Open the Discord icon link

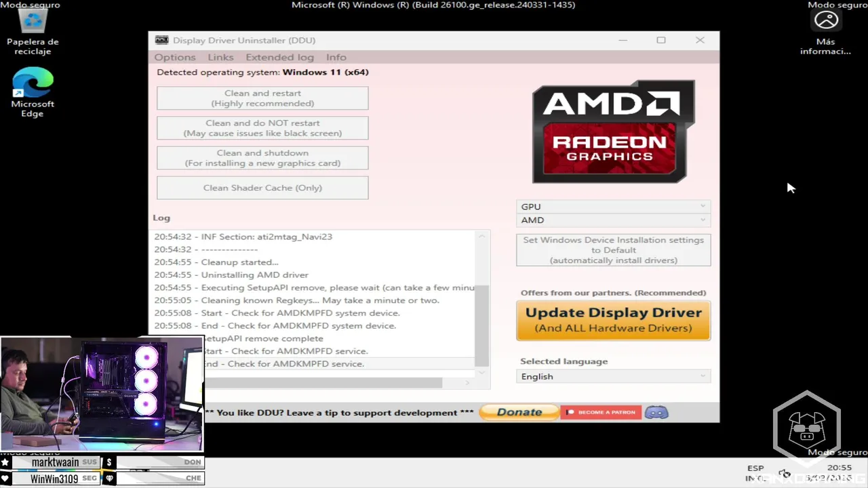(x=656, y=412)
